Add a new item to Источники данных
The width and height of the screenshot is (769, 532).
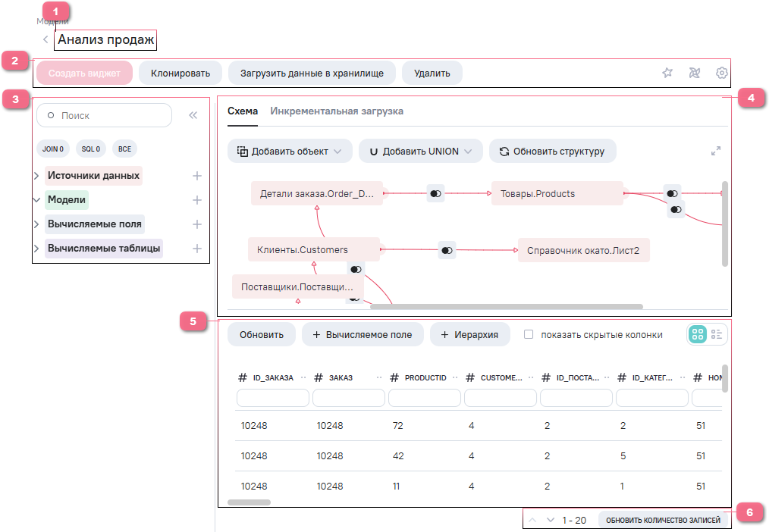point(196,176)
